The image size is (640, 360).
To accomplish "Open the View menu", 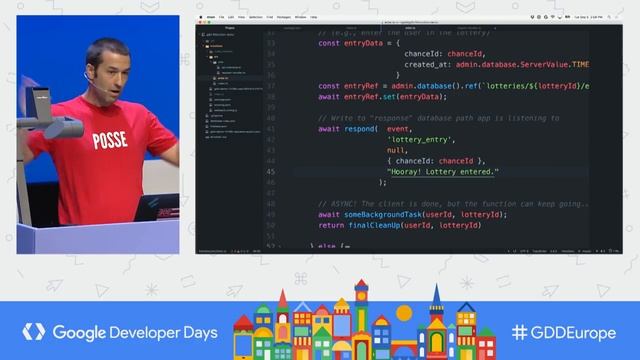I will (241, 17).
